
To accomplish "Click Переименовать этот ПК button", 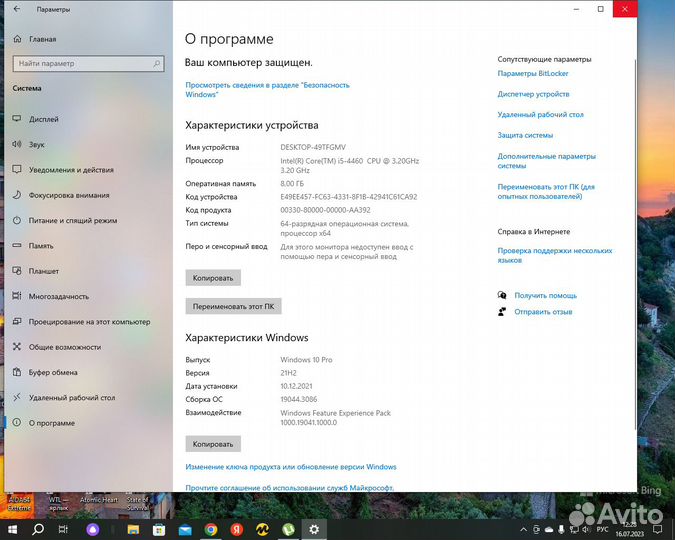I will [x=233, y=306].
